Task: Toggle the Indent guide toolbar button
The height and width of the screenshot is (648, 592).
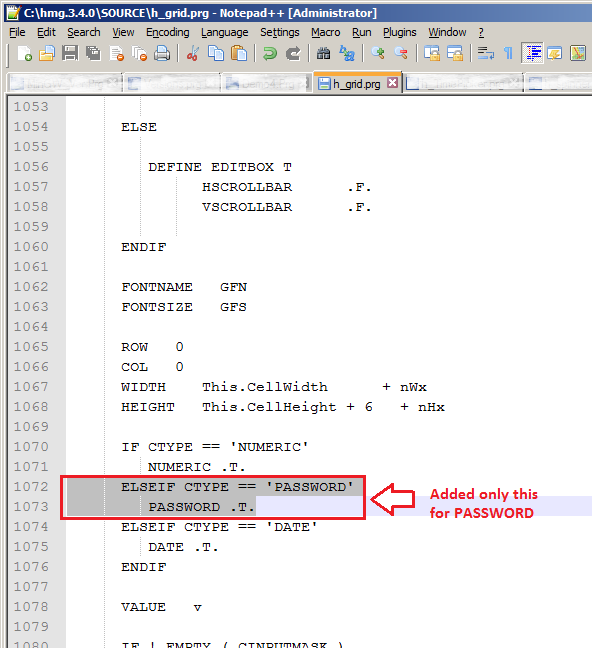Action: [532, 54]
